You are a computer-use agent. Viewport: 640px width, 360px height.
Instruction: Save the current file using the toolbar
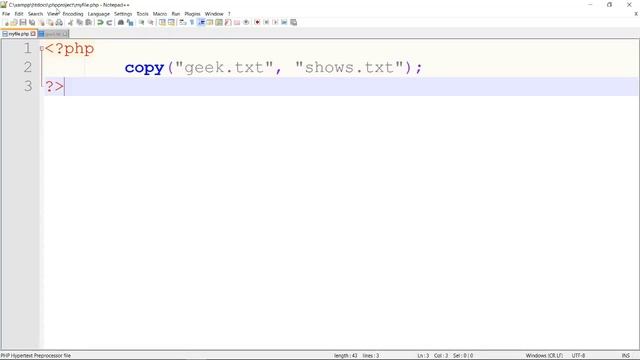23,22
